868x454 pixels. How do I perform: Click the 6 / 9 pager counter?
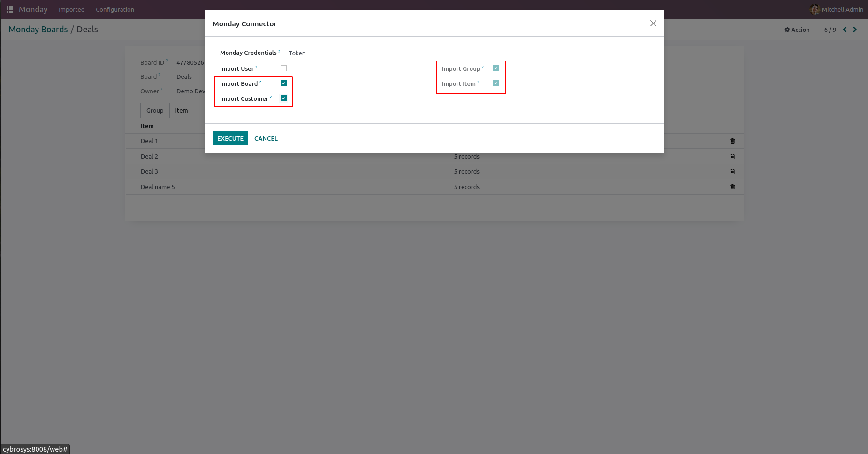pyautogui.click(x=830, y=30)
